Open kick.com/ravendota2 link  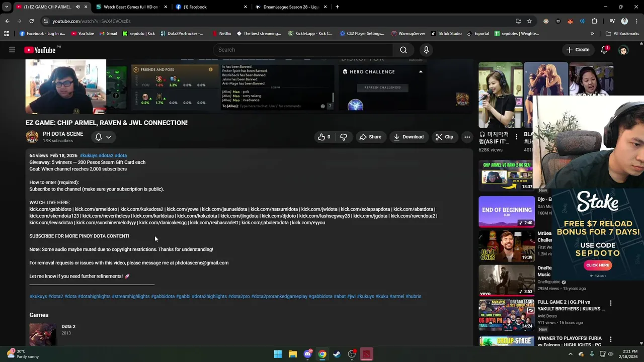click(x=413, y=216)
